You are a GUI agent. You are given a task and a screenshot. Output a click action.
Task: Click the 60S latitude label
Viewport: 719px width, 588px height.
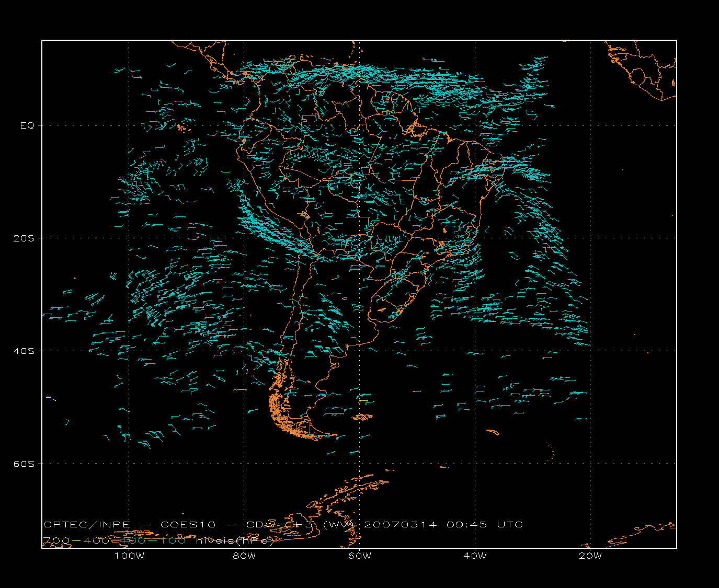[x=24, y=464]
